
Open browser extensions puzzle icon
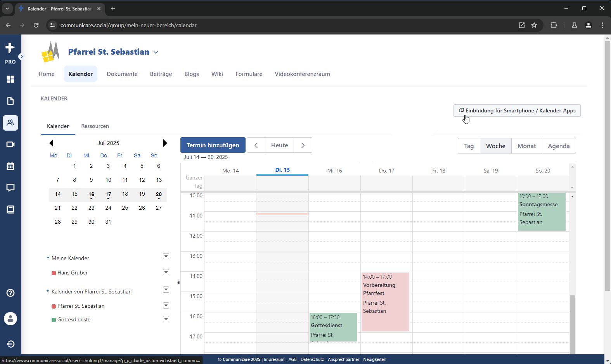[x=554, y=25]
